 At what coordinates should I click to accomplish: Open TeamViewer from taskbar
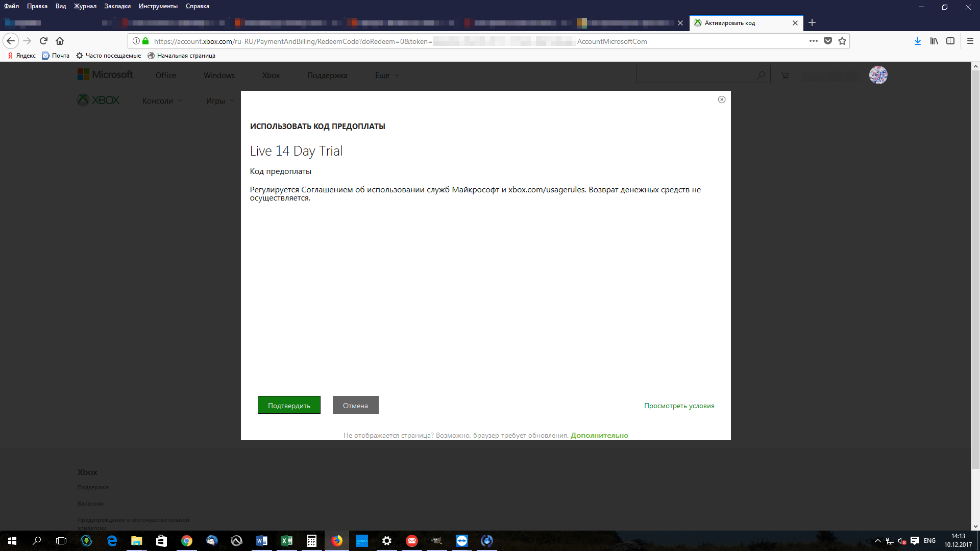[x=462, y=541]
